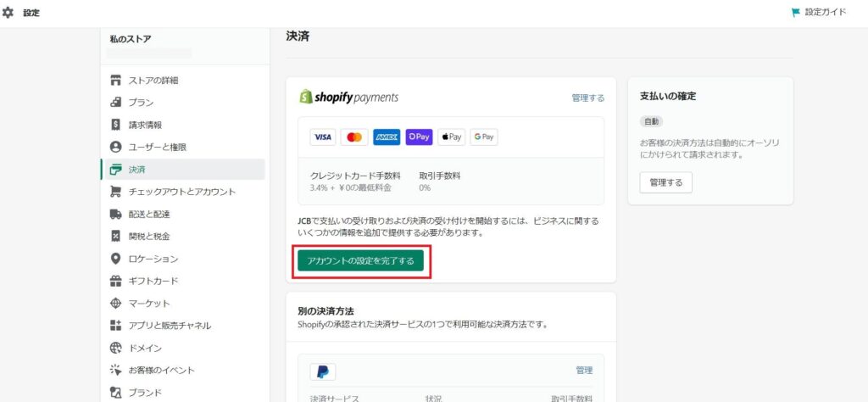This screenshot has height=402, width=868.
Task: Click the AMEX card icon
Action: coord(387,137)
